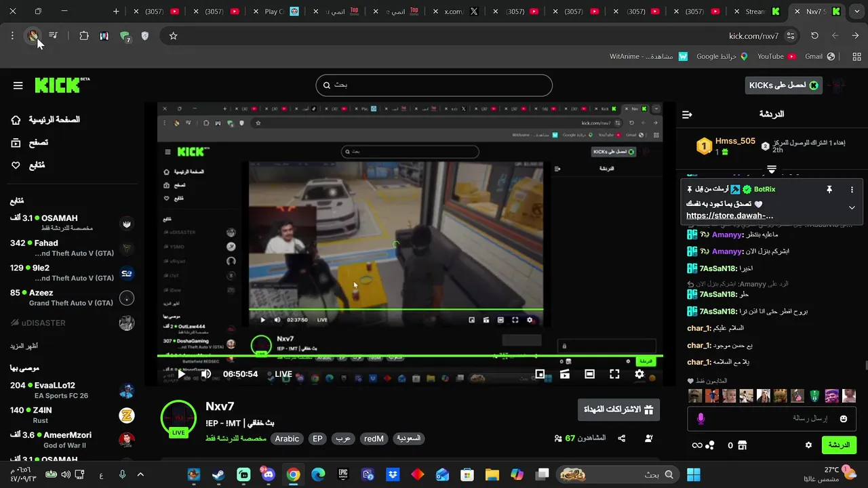
Task: Open the browse (تصفح) sidebar icon
Action: (16, 143)
